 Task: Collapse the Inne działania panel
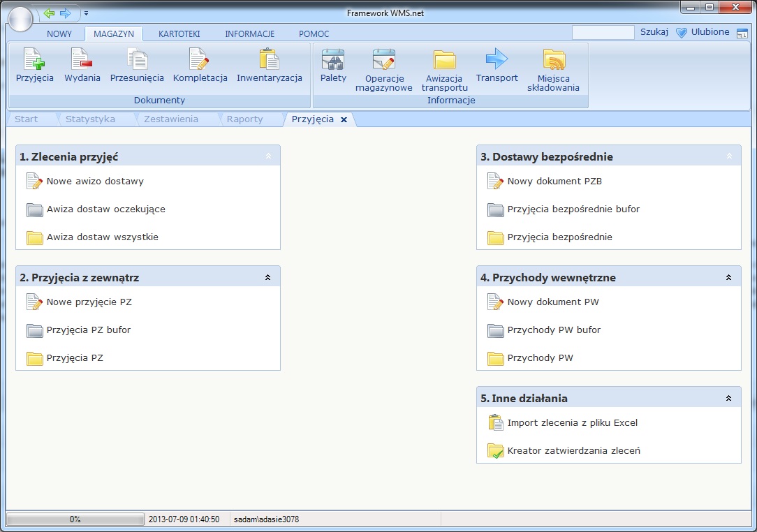coord(728,399)
